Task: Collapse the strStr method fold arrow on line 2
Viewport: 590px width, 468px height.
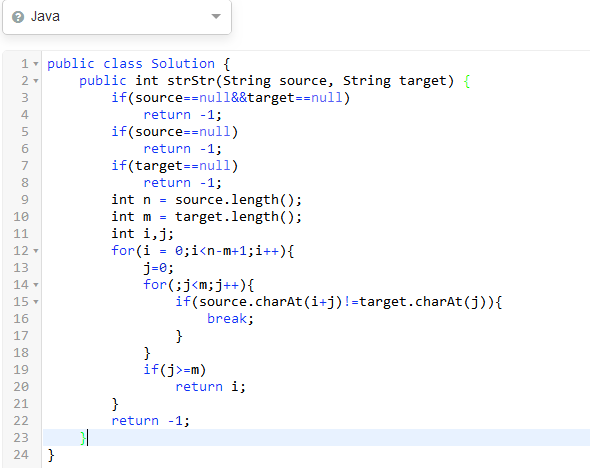Action: coord(36,81)
